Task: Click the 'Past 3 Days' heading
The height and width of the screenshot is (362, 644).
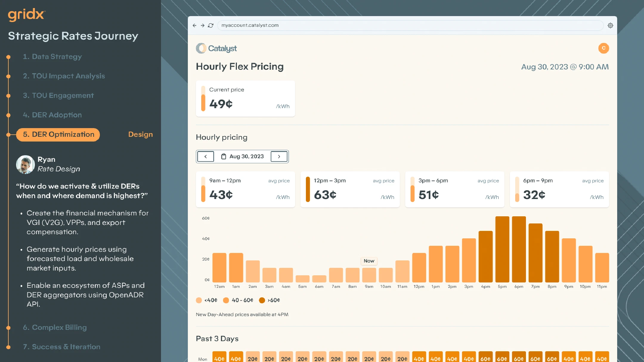Action: pos(217,339)
